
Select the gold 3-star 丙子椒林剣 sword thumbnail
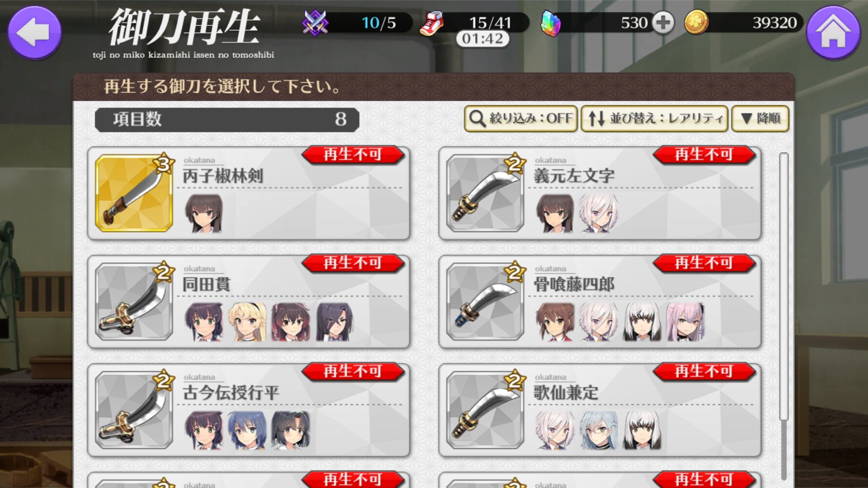(x=134, y=193)
